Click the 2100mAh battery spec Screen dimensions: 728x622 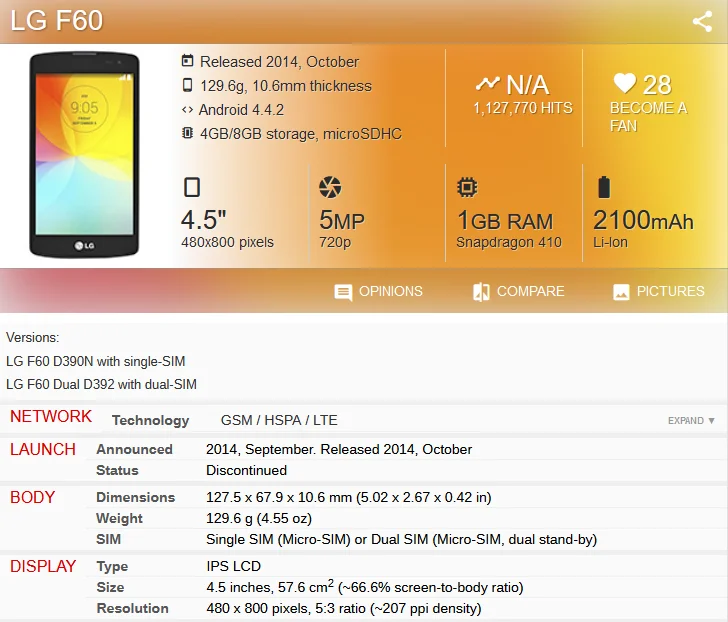[643, 220]
